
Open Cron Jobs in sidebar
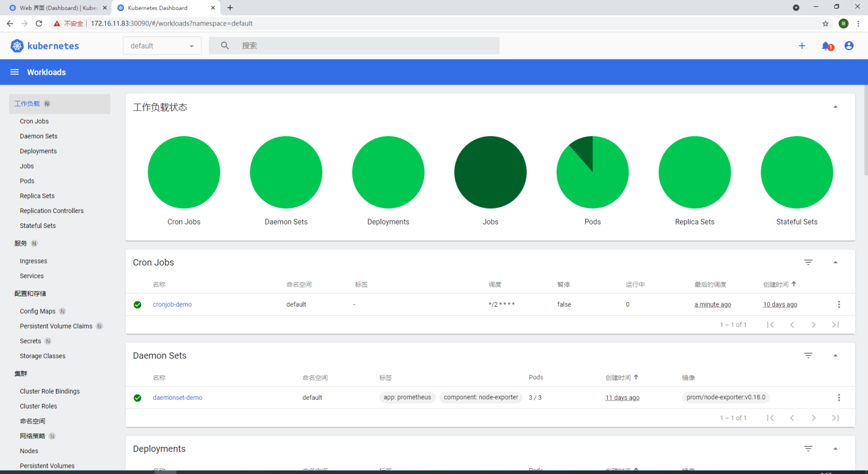34,121
